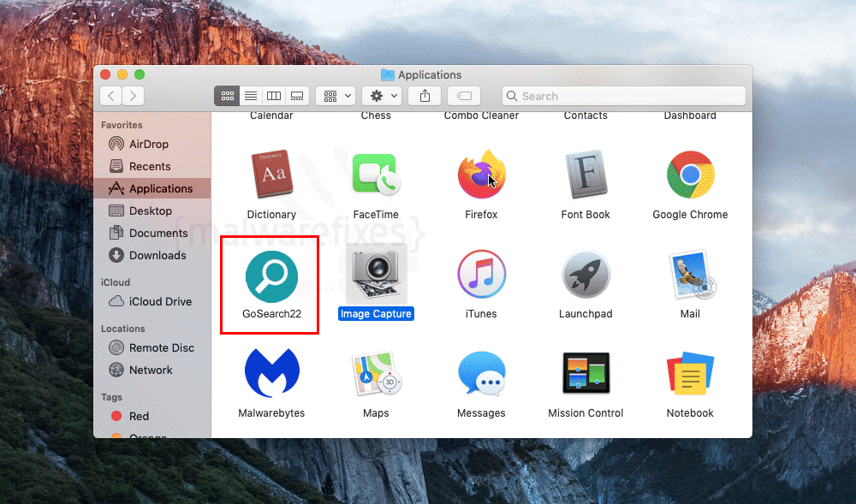This screenshot has height=504, width=856.
Task: Click the Firefox app icon
Action: click(x=481, y=175)
